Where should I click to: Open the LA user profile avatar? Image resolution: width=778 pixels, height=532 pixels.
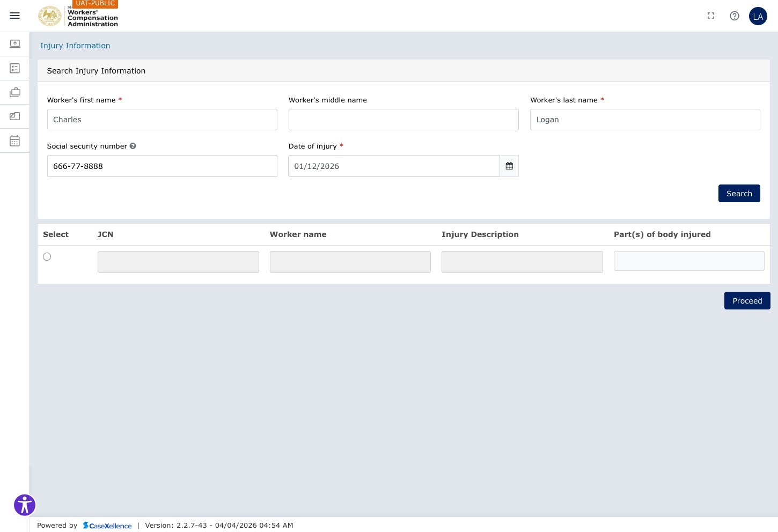(758, 16)
